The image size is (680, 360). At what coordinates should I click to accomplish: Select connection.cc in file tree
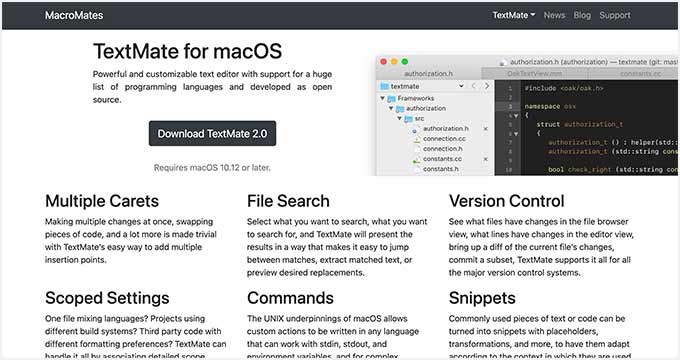(x=444, y=139)
